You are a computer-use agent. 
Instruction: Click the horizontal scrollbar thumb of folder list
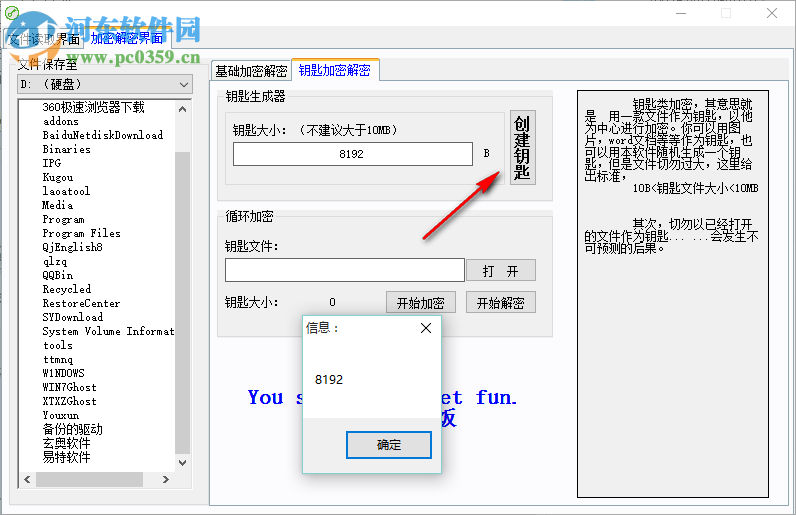tap(89, 479)
